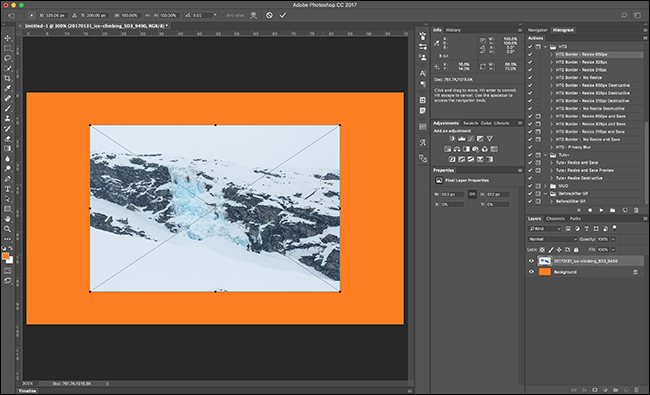The width and height of the screenshot is (650, 395).
Task: Switch to the Paths tab
Action: tap(575, 218)
